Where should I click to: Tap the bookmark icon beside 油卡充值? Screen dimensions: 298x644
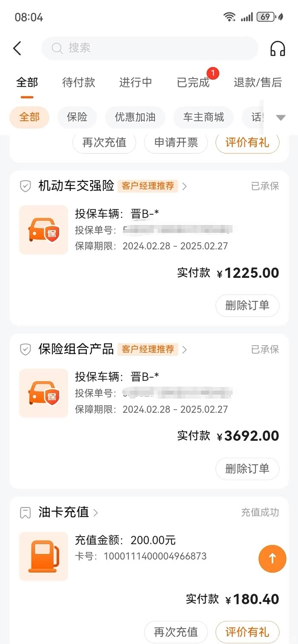26,512
